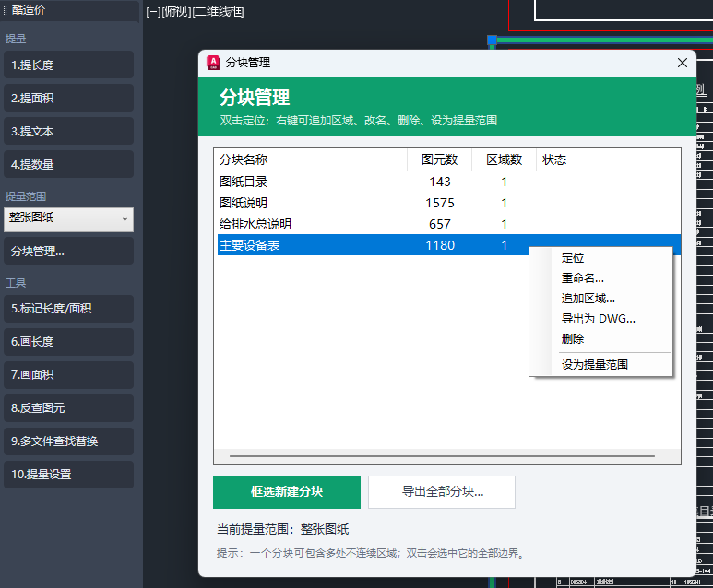Click the 导出全部分块... button
The width and height of the screenshot is (713, 588).
coord(442,491)
